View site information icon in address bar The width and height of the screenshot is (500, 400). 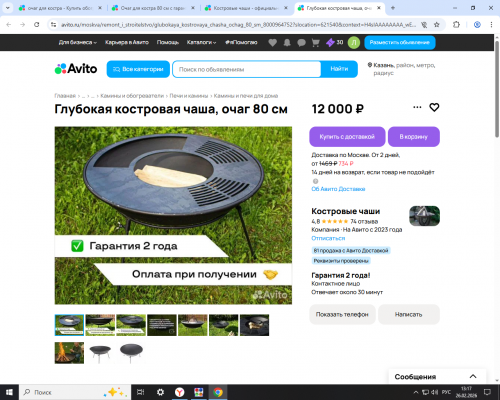pos(53,24)
